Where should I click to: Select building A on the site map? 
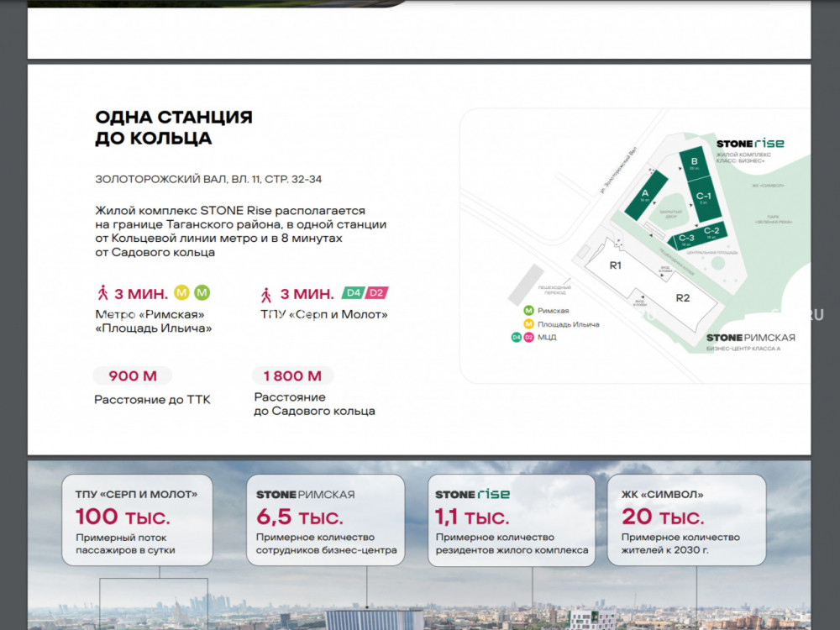(x=644, y=195)
